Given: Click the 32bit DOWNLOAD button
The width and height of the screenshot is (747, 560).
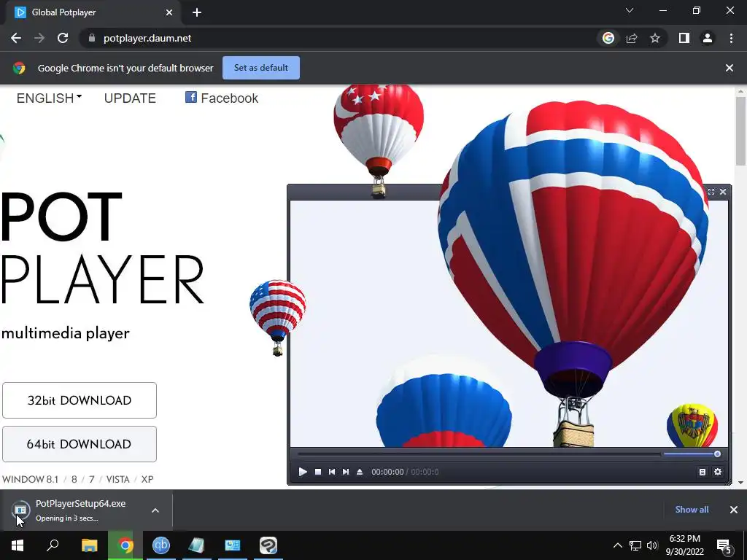Looking at the screenshot, I should point(80,400).
